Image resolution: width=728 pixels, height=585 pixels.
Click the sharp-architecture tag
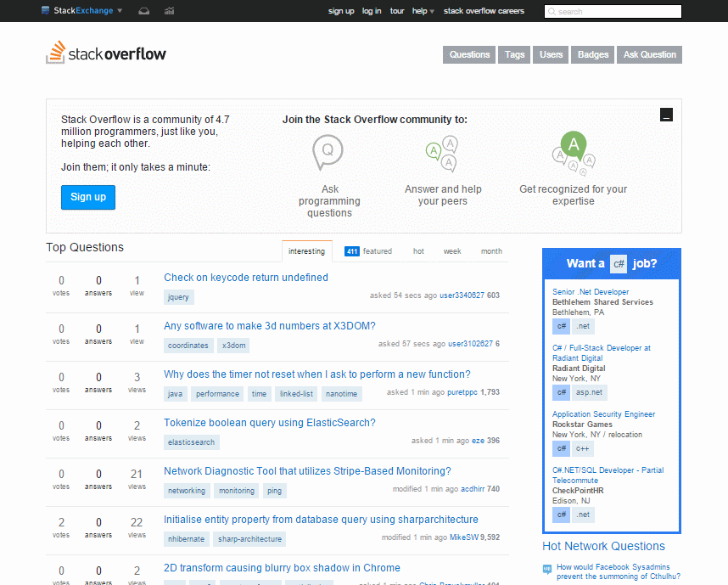pyautogui.click(x=249, y=539)
